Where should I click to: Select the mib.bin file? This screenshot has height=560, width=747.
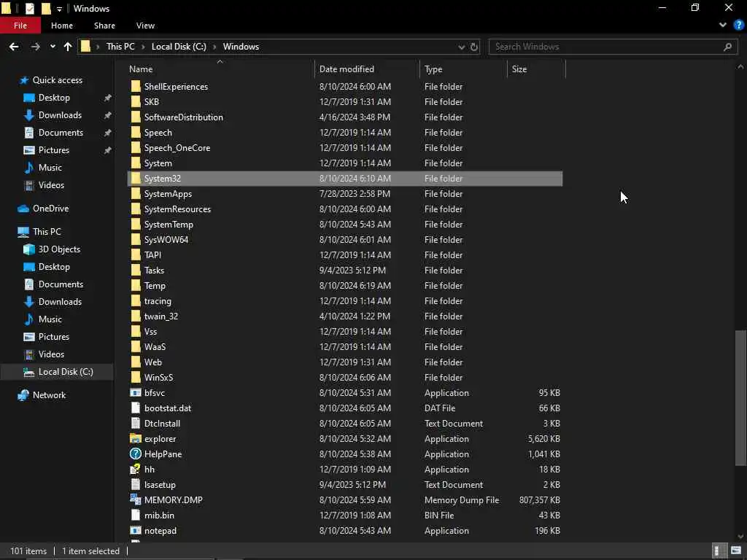[159, 516]
